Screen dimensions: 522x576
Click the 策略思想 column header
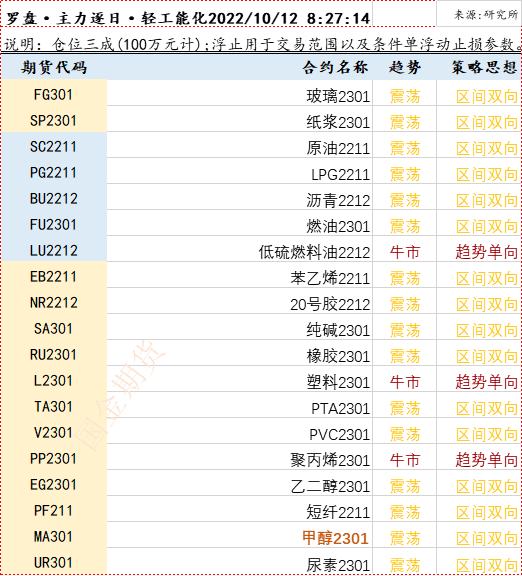[x=485, y=67]
